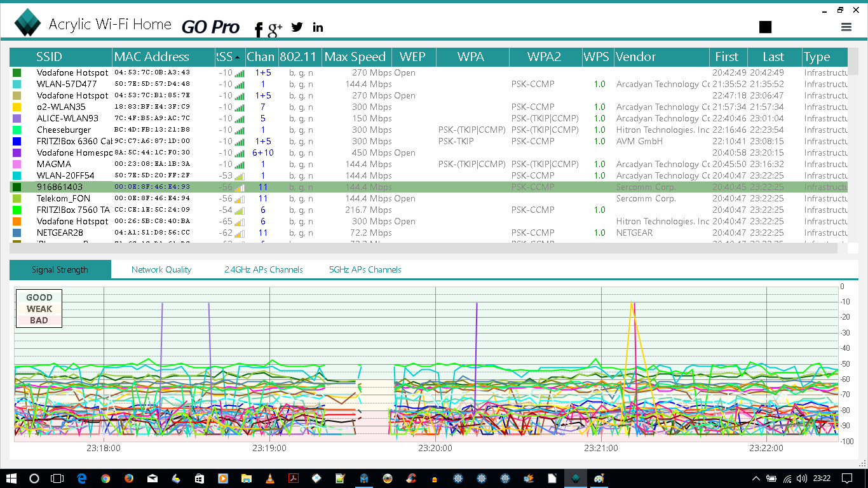Click the GO Pro upgrade link
The image size is (868, 488).
210,27
